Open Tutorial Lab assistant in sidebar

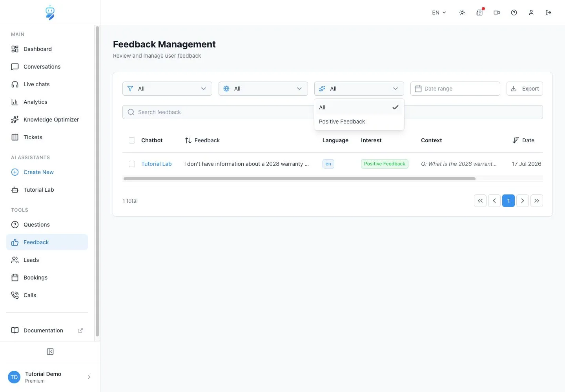click(47, 190)
